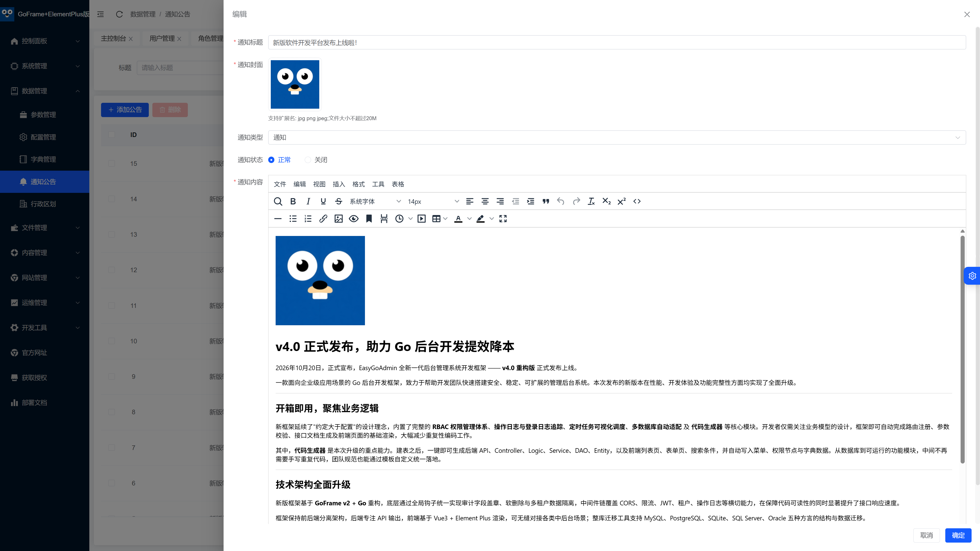Align text right in the editor

pyautogui.click(x=500, y=202)
